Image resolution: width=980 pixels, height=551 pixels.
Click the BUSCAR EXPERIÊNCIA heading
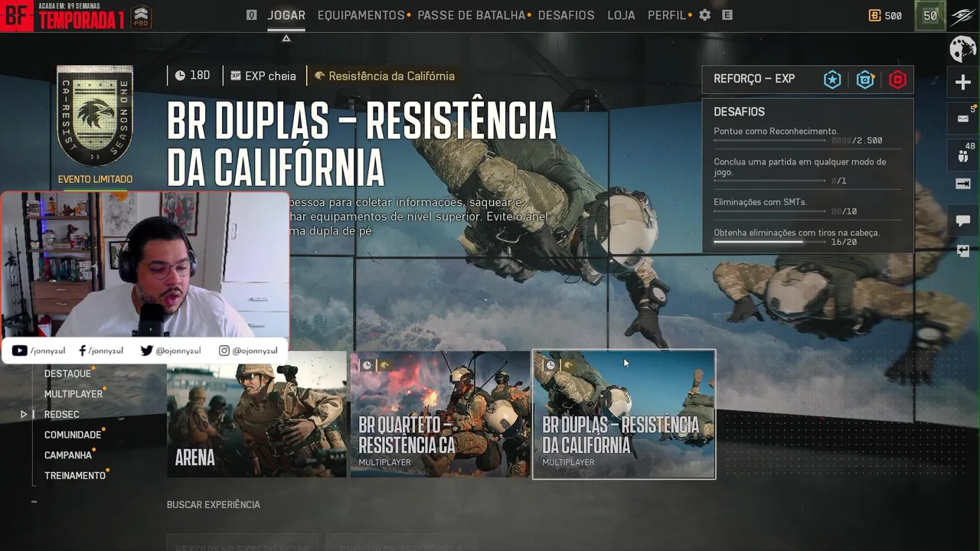214,504
